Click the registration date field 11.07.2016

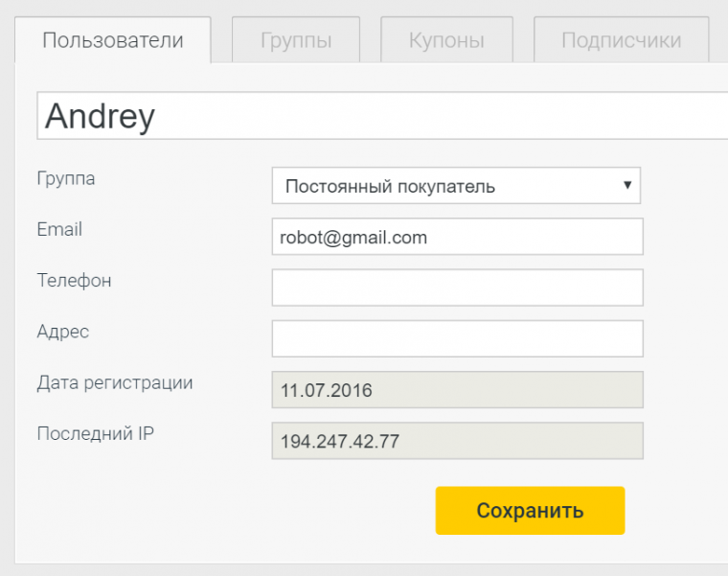click(457, 390)
